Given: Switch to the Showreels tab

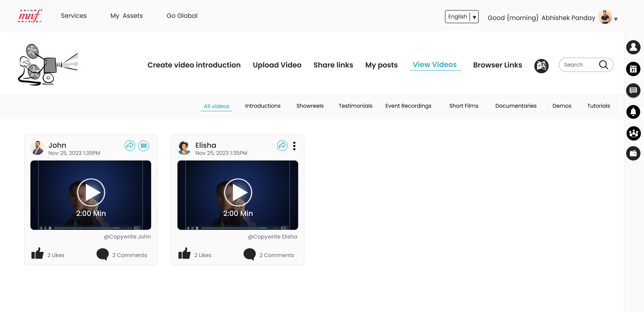Looking at the screenshot, I should click(310, 106).
